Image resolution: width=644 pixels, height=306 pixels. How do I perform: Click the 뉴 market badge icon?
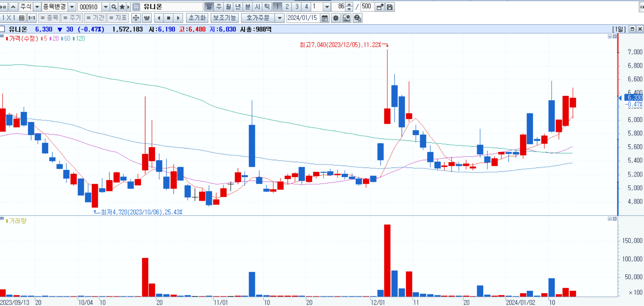(x=136, y=7)
